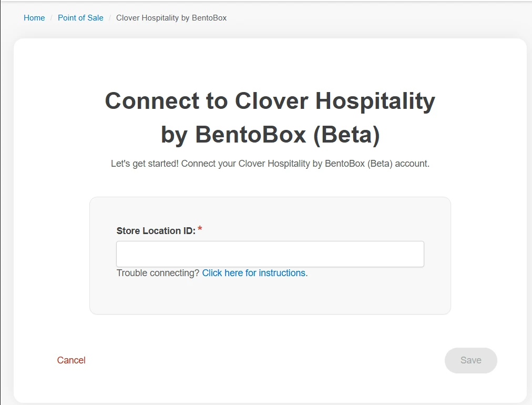
Task: Click the 'Store Location ID:' label
Action: pos(156,231)
